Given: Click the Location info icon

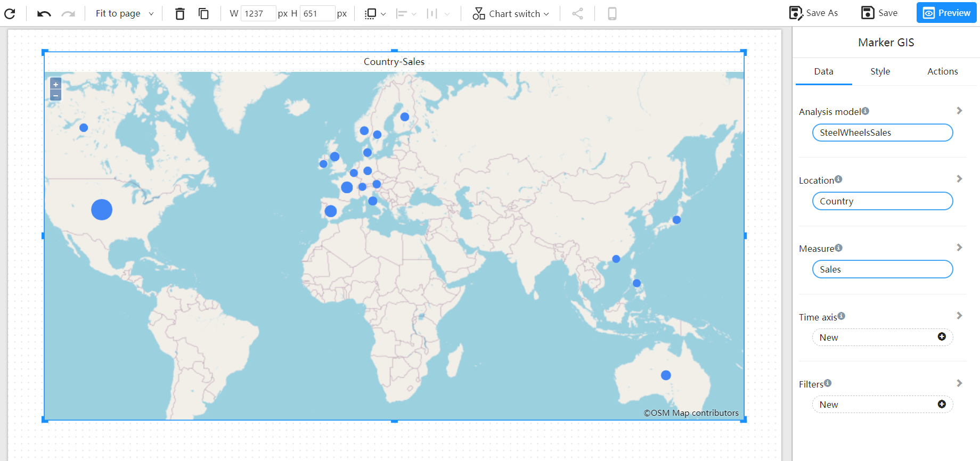Looking at the screenshot, I should point(838,179).
